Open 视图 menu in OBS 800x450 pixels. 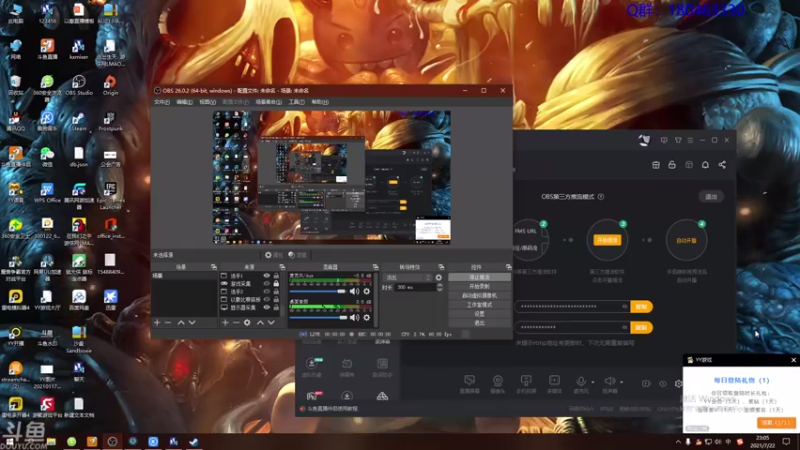tap(207, 102)
